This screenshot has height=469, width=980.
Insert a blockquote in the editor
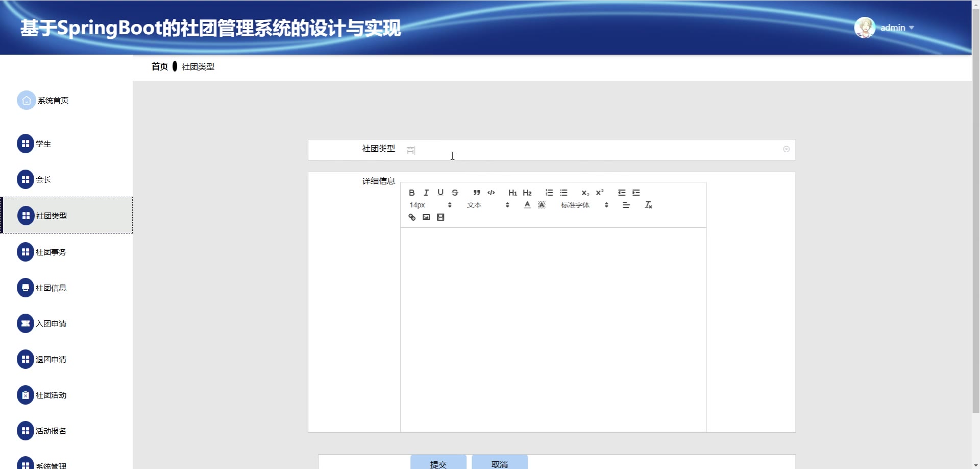[x=477, y=193]
